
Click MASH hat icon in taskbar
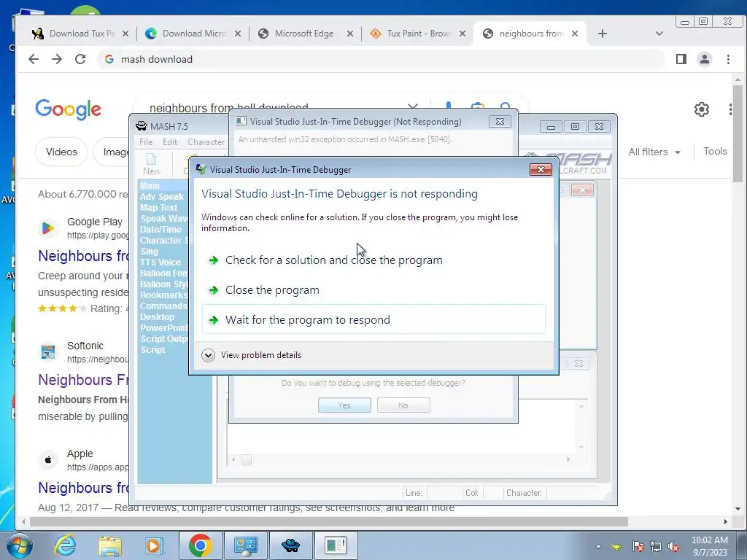point(290,545)
